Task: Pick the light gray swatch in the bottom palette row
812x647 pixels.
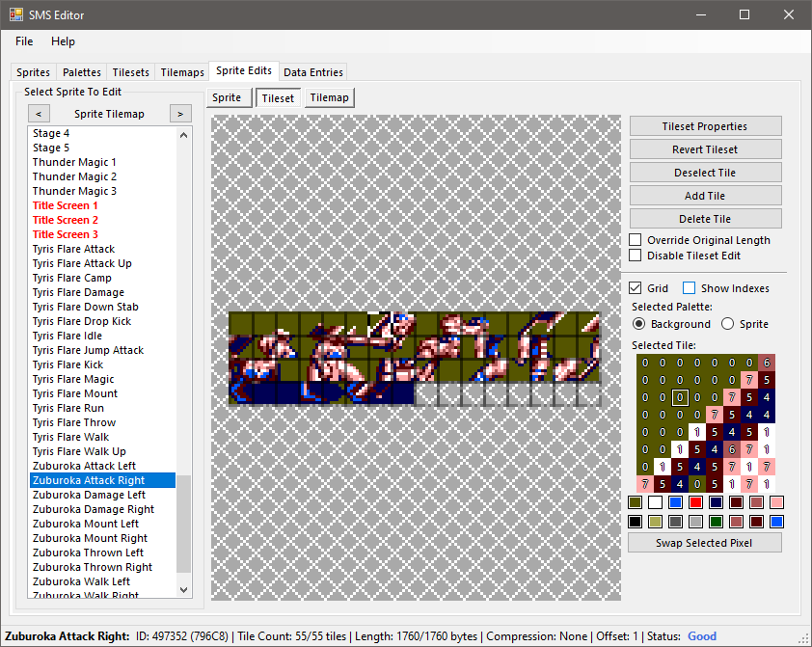Action: [x=695, y=522]
